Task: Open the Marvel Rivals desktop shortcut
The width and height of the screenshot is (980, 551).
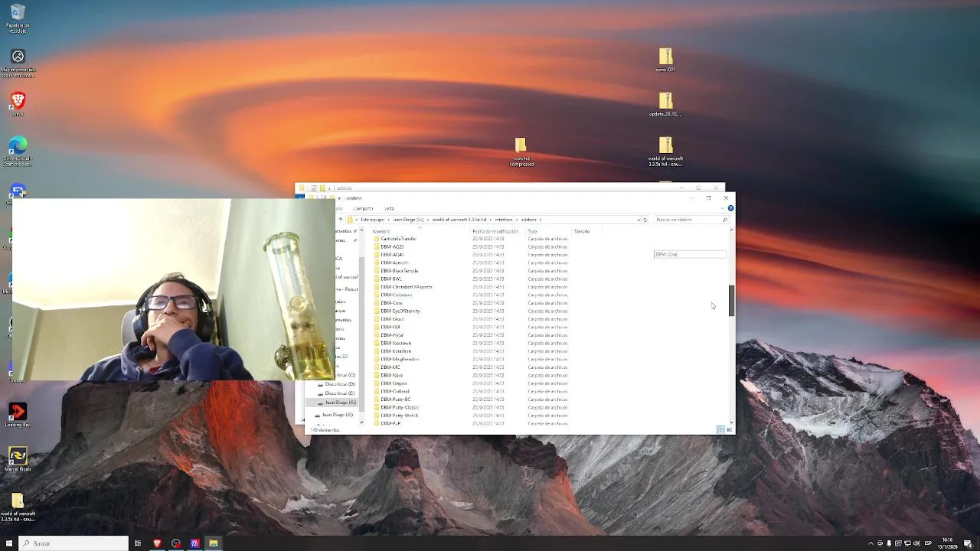Action: (x=18, y=459)
